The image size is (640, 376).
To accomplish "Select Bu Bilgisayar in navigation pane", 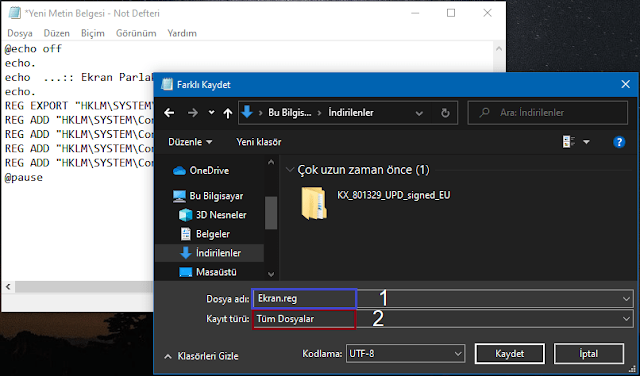I will pos(216,196).
